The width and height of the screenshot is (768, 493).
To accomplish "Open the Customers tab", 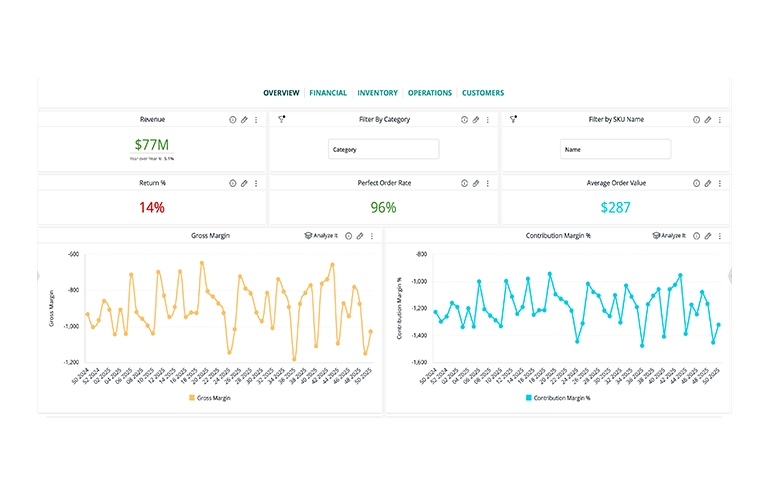I will pyautogui.click(x=483, y=93).
